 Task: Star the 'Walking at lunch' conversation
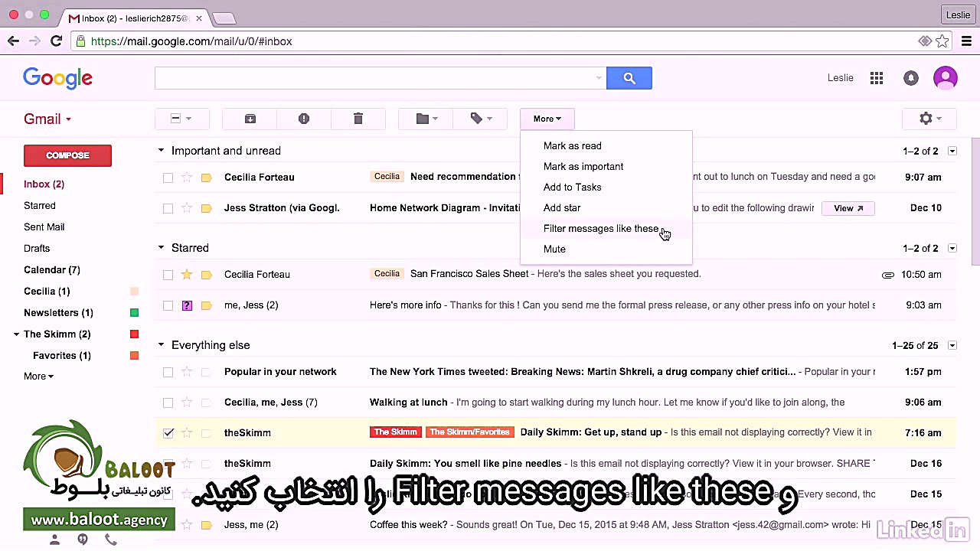(x=187, y=403)
